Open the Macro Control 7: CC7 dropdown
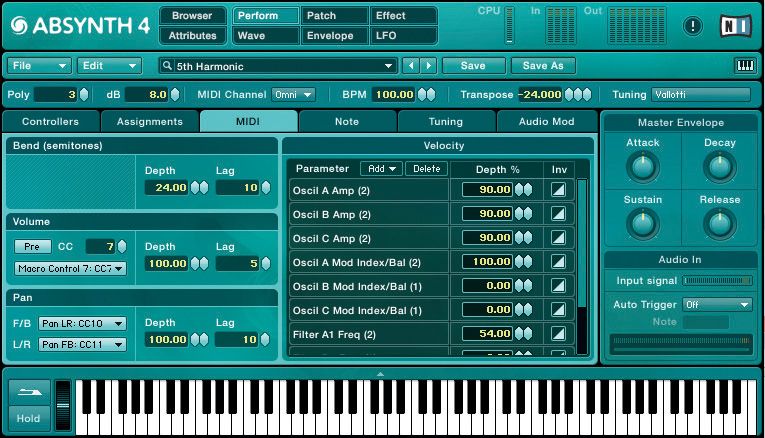 click(70, 268)
